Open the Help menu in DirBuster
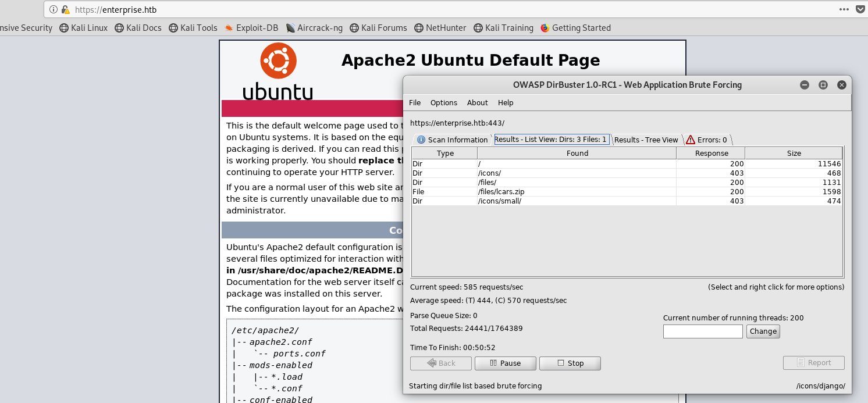Image resolution: width=868 pixels, height=403 pixels. 506,103
